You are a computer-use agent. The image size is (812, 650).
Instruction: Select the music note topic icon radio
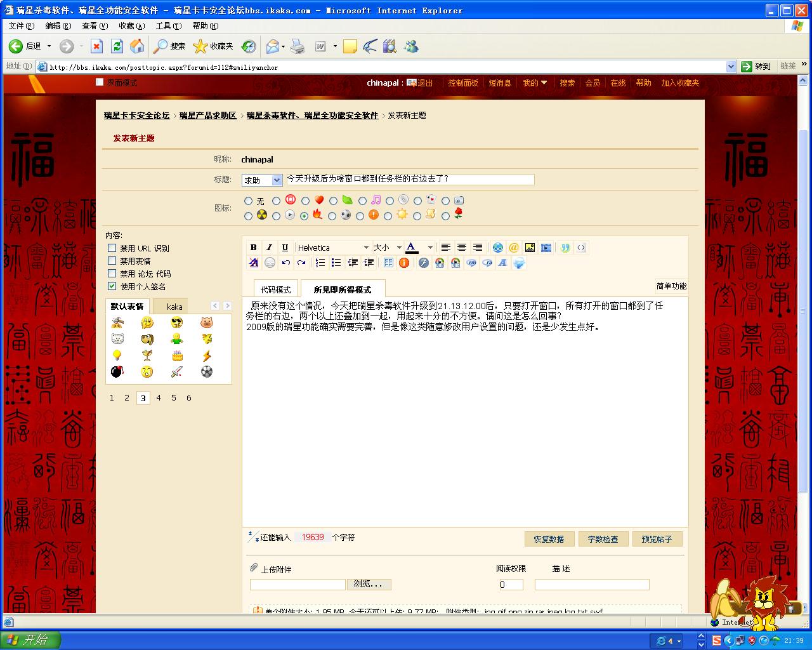[x=362, y=201]
